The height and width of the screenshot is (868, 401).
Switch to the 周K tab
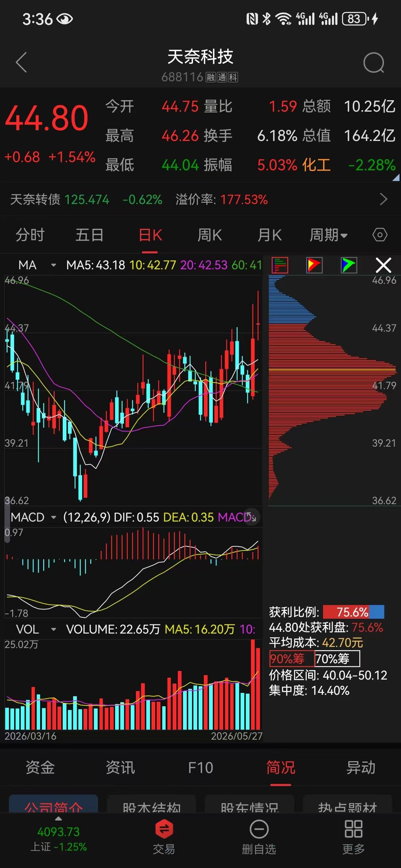210,235
